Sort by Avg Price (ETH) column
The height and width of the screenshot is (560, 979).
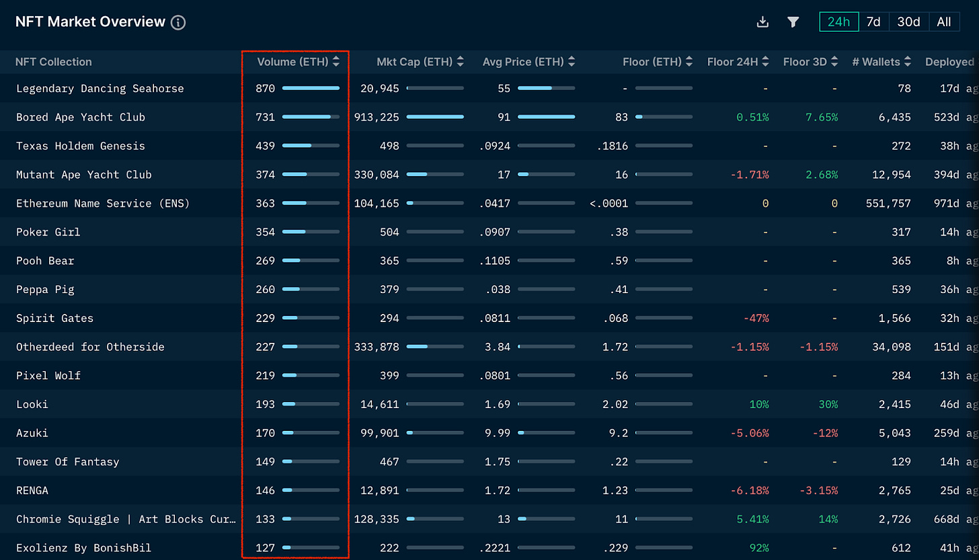(x=528, y=62)
